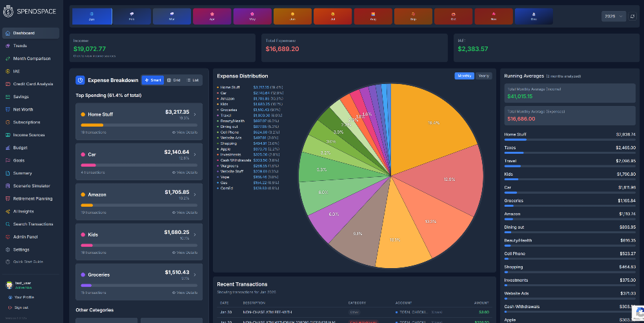Image resolution: width=644 pixels, height=323 pixels.
Task: Select the Dec month tab
Action: click(534, 16)
